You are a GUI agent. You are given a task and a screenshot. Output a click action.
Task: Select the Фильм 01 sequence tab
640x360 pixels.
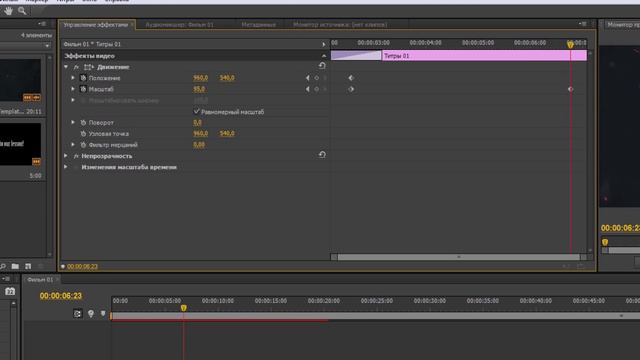[x=40, y=280]
